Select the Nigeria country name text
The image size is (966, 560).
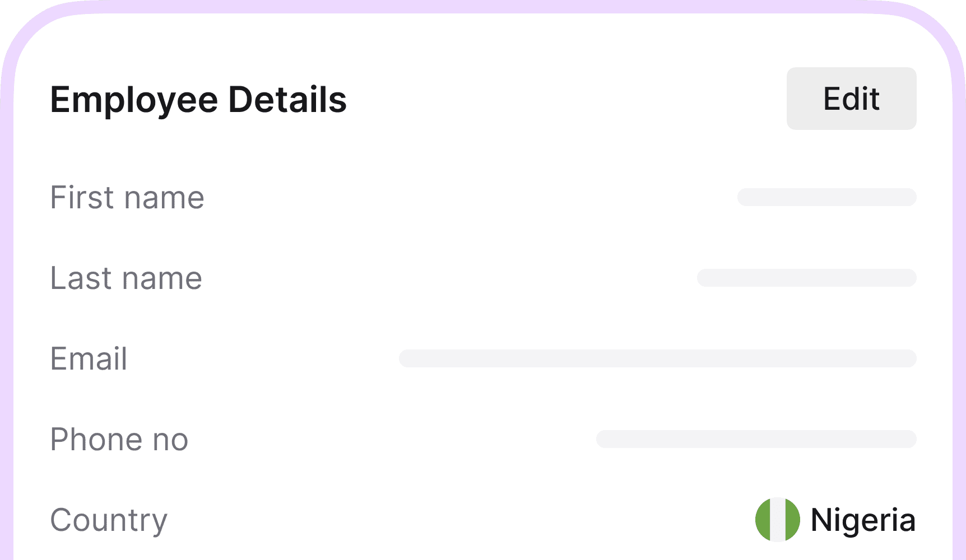tap(863, 520)
